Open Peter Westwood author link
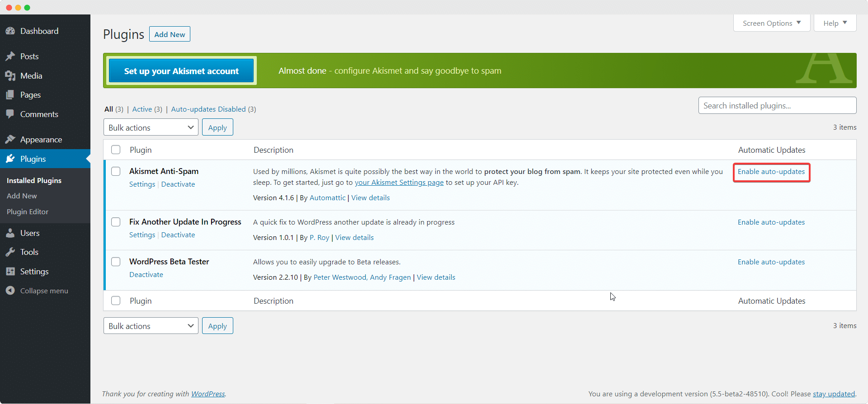This screenshot has width=868, height=404. [x=340, y=277]
